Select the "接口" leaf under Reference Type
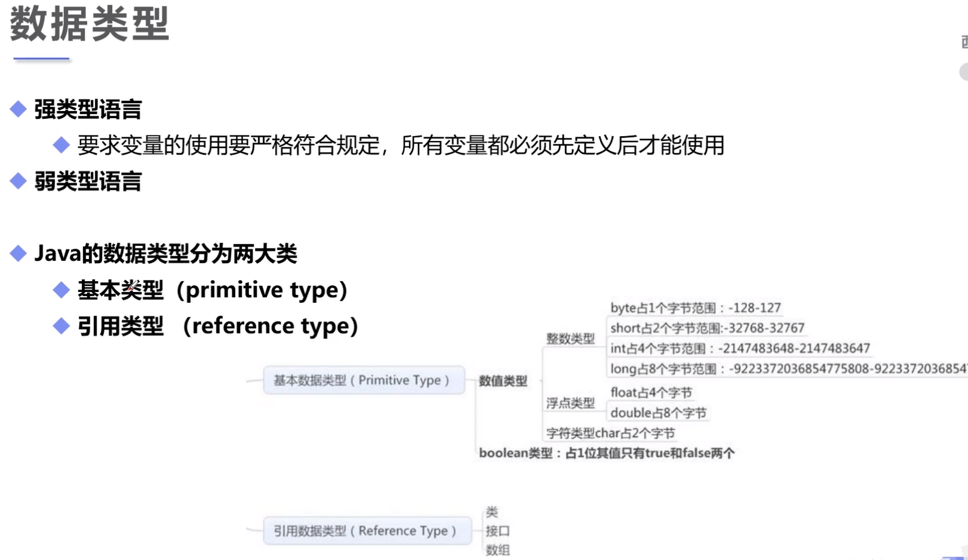 point(497,531)
